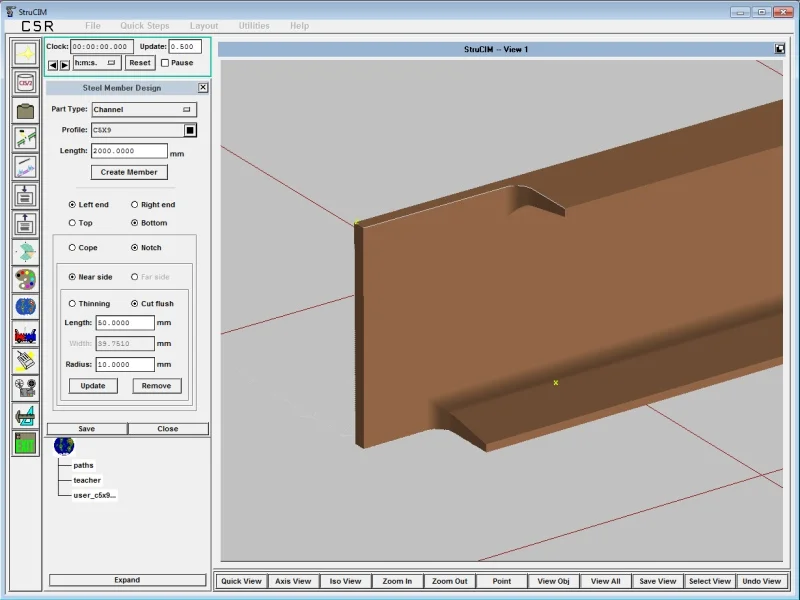
Task: Select the Notch radio button
Action: (134, 247)
